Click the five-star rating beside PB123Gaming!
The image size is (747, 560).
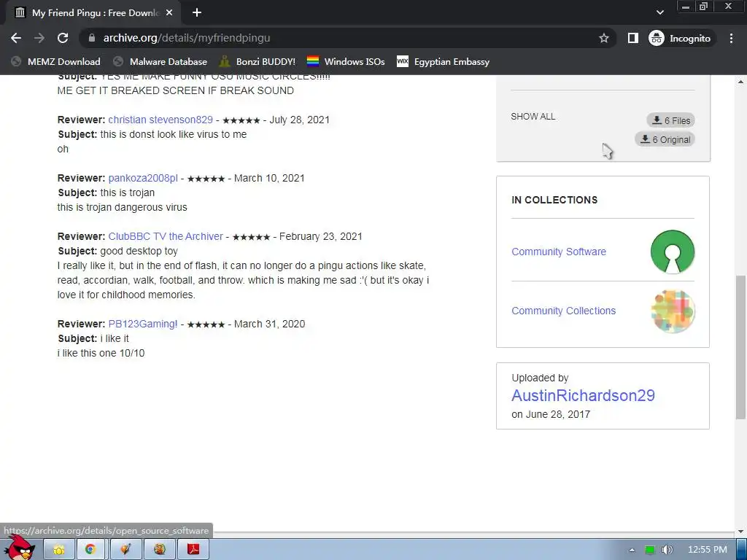coord(206,324)
